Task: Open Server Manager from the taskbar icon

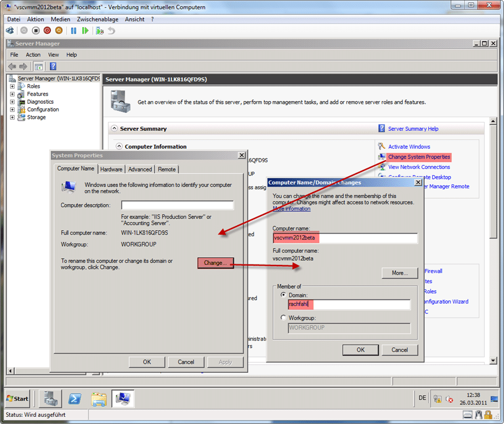Action: (x=50, y=399)
